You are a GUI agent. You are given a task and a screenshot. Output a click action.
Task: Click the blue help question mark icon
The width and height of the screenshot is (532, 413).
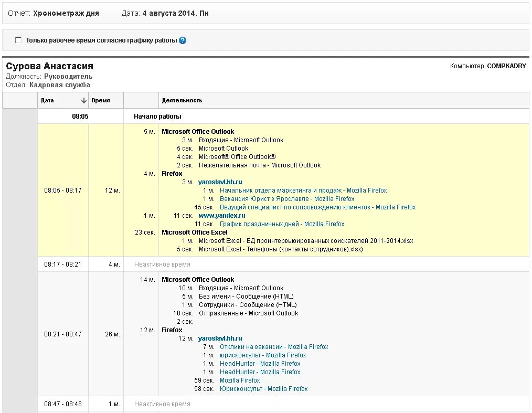[183, 40]
